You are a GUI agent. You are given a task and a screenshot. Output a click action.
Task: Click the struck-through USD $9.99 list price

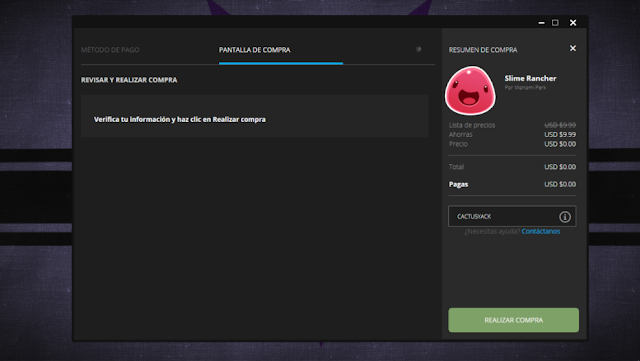(x=560, y=125)
